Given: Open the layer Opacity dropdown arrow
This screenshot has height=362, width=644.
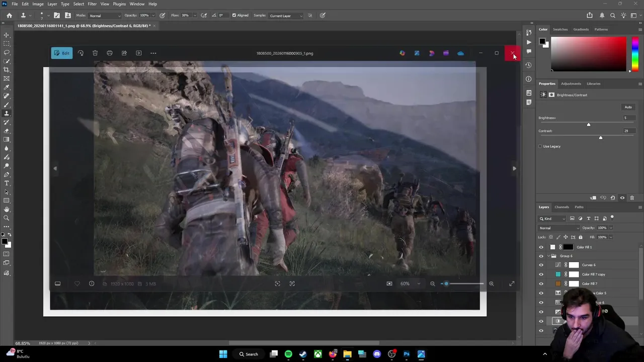Looking at the screenshot, I should 611,228.
